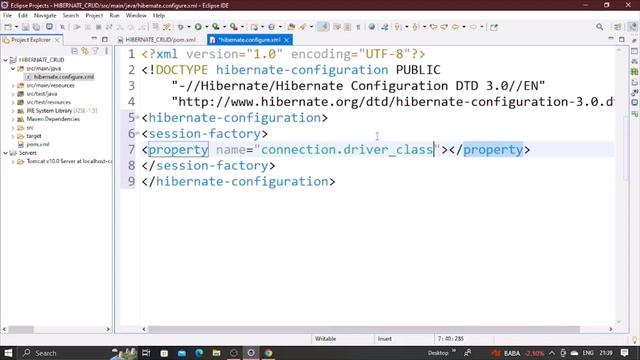Click inside the connection.driver_class attribute value
Screen dimensions: 640x360
pos(347,150)
